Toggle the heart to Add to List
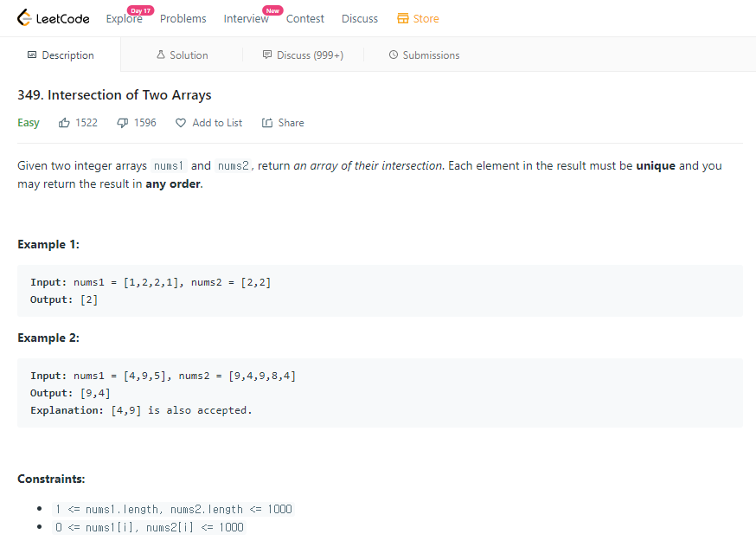756x547 pixels. coord(179,122)
